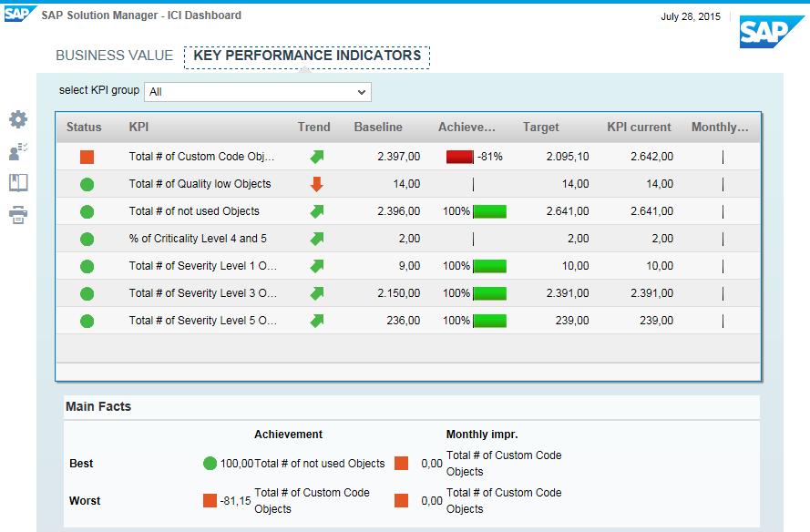Click green 100% bar of Severity Level 5 row

click(489, 321)
